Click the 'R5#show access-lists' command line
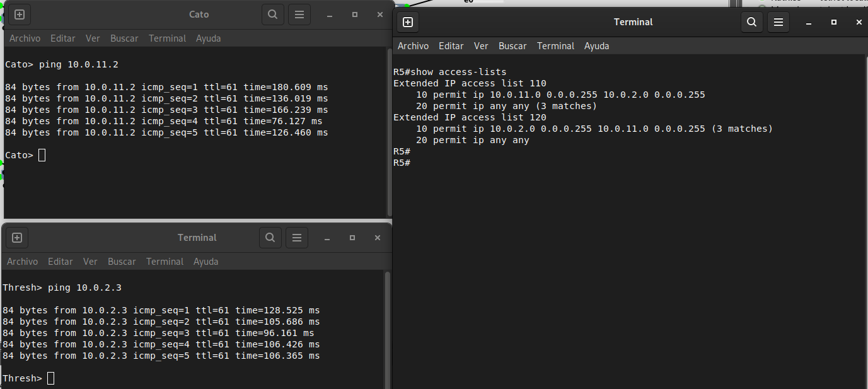This screenshot has width=868, height=389. click(x=450, y=72)
